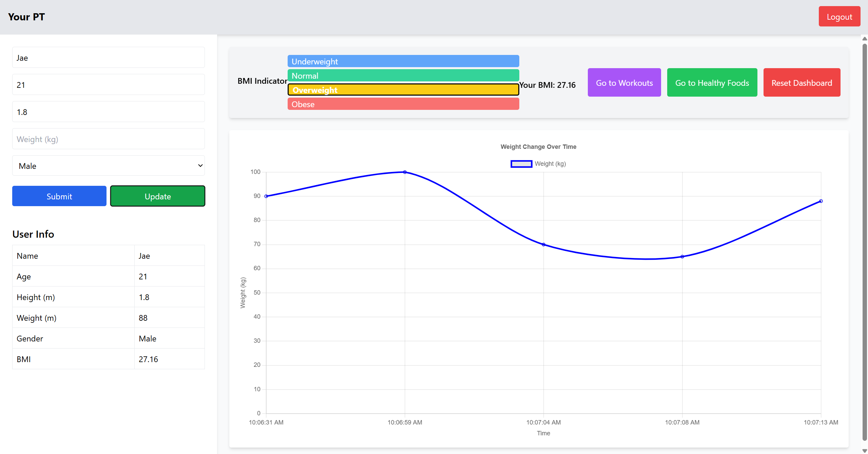Screen dimensions: 868x454
Task: Navigate with Go to Healthy Foods
Action: point(712,83)
